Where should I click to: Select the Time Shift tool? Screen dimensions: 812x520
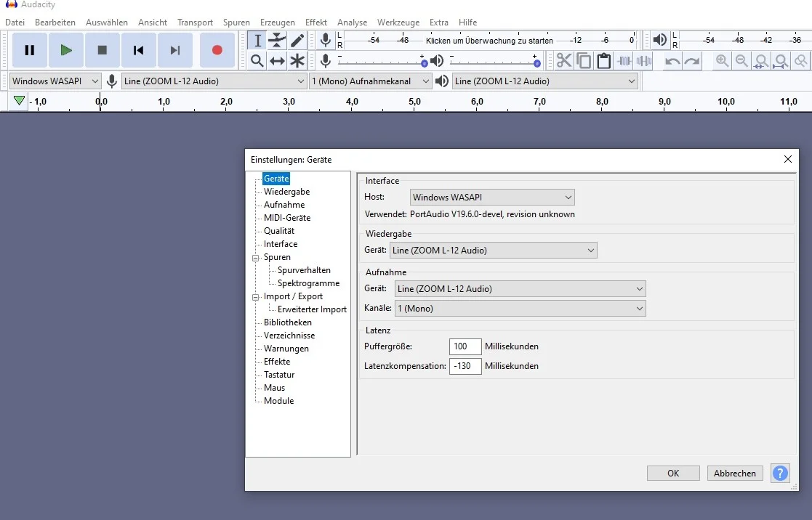pos(277,61)
